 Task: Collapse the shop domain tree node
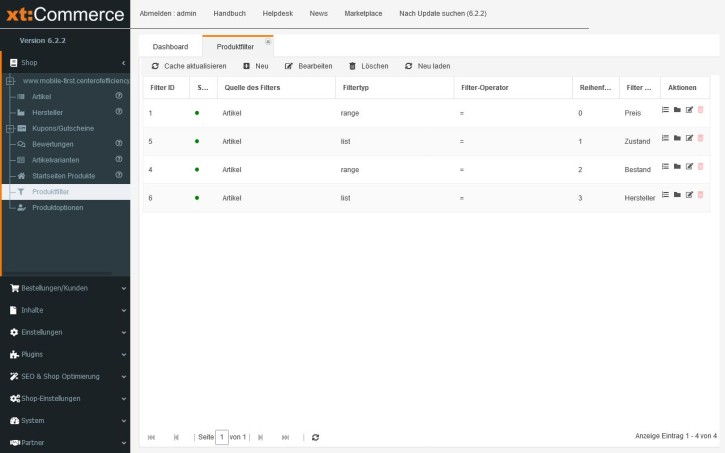point(10,81)
